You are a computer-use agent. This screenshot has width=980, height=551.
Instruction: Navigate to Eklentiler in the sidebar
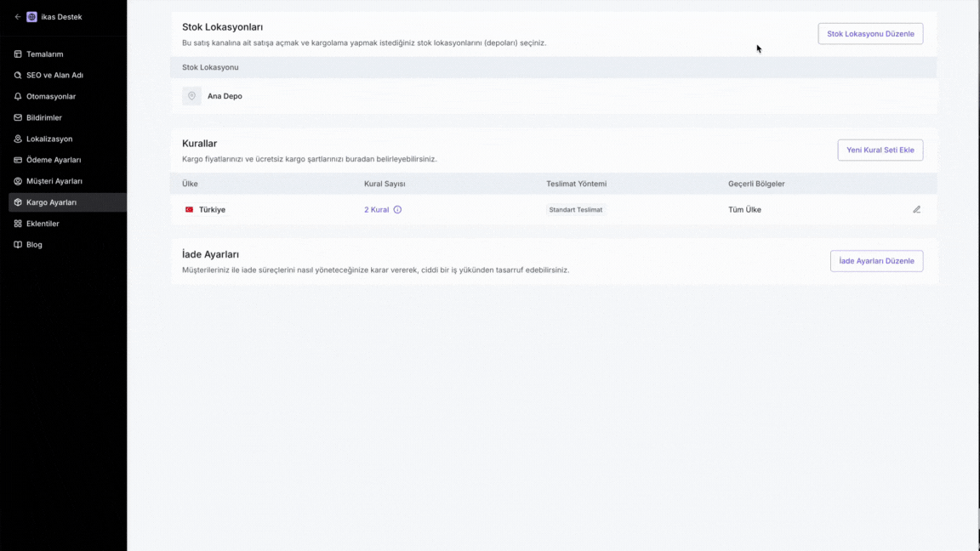(43, 224)
